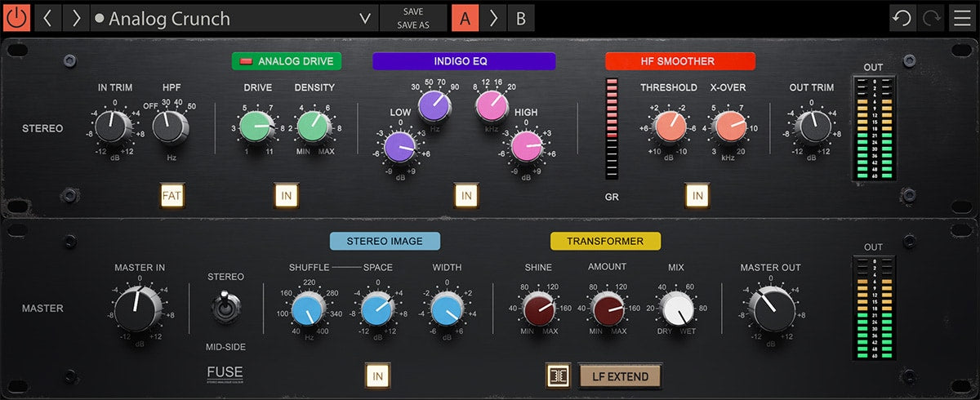980x400 pixels.
Task: Click the Stereo Image IN button
Action: (x=377, y=376)
